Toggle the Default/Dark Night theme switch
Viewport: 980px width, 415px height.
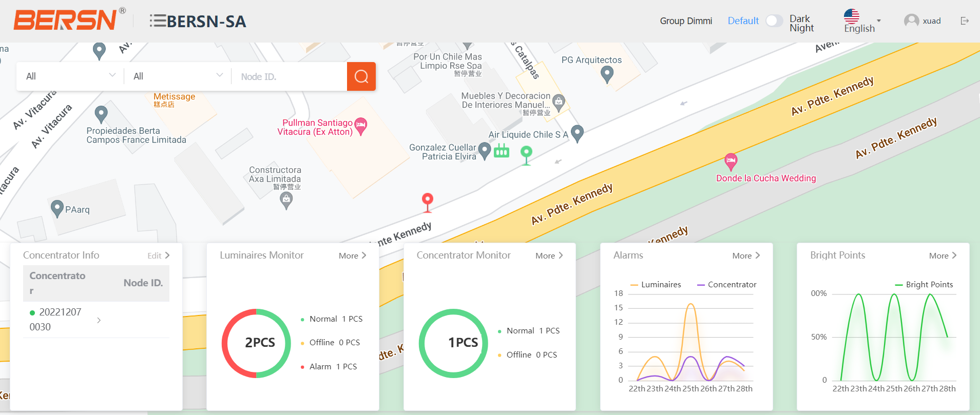click(x=774, y=21)
